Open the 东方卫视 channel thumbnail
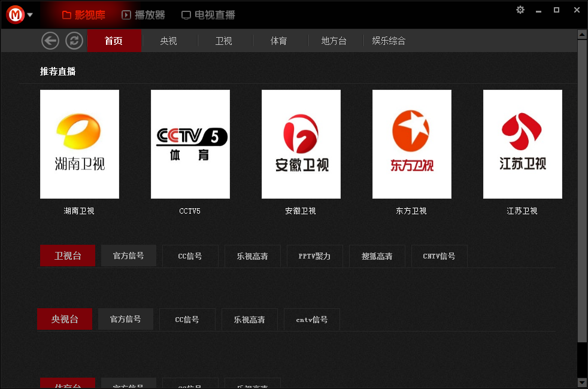Viewport: 588px width, 389px height. [411, 144]
